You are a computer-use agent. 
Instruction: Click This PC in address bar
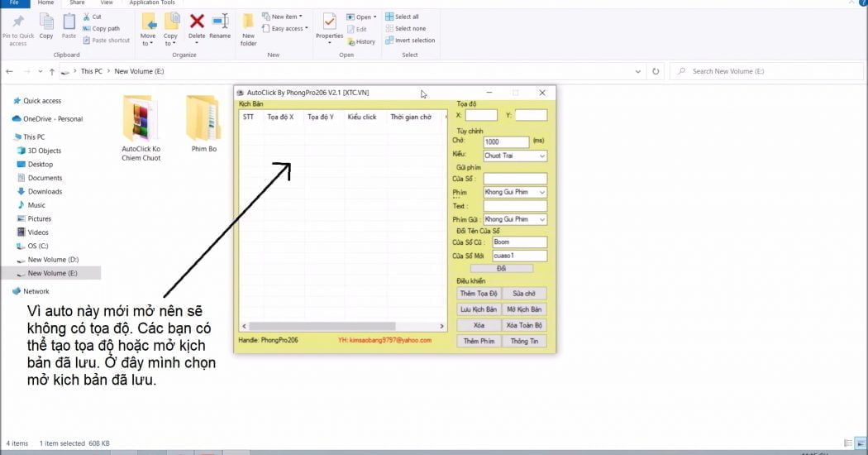[91, 71]
